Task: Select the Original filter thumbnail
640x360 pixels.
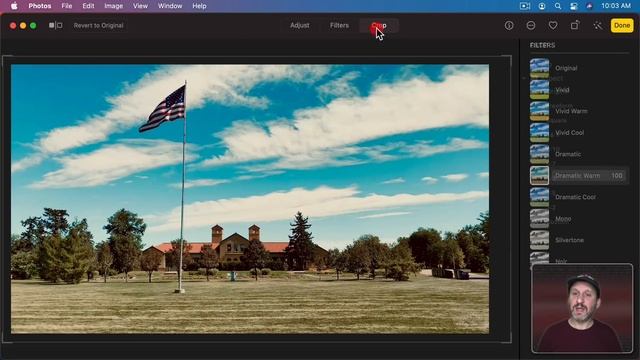Action: (x=539, y=68)
